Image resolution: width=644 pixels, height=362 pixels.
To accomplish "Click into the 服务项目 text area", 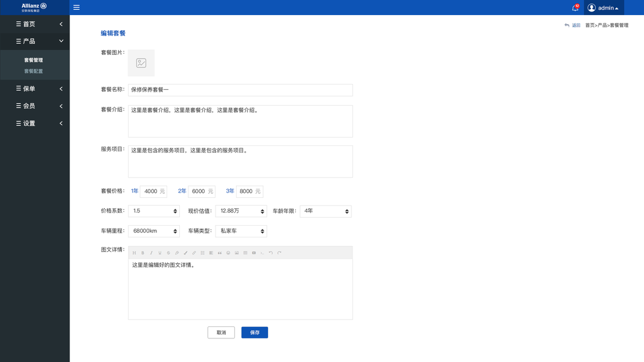I will point(240,161).
